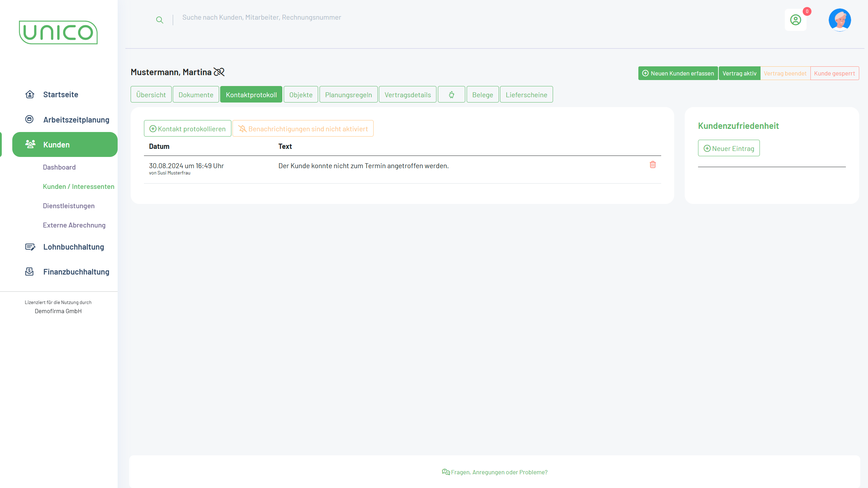The width and height of the screenshot is (868, 488).
Task: Open the piggy bank tab icon
Action: [452, 95]
